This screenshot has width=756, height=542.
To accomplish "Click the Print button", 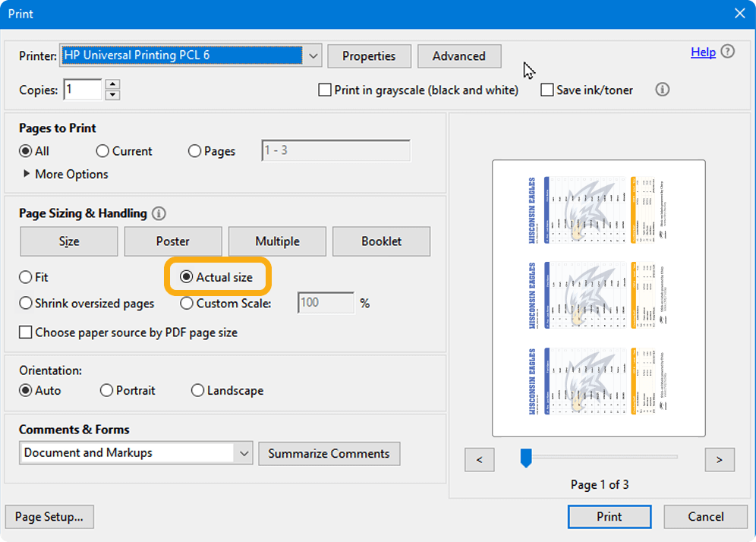I will (609, 516).
